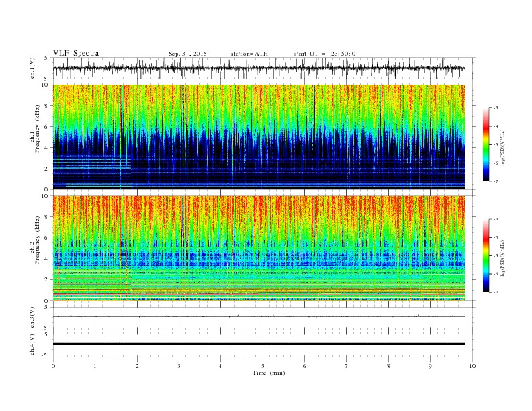This screenshot has height=411, width=532.
Task: Click the ch.2 color bar's log(PSD) unit label
Action: pyautogui.click(x=503, y=258)
